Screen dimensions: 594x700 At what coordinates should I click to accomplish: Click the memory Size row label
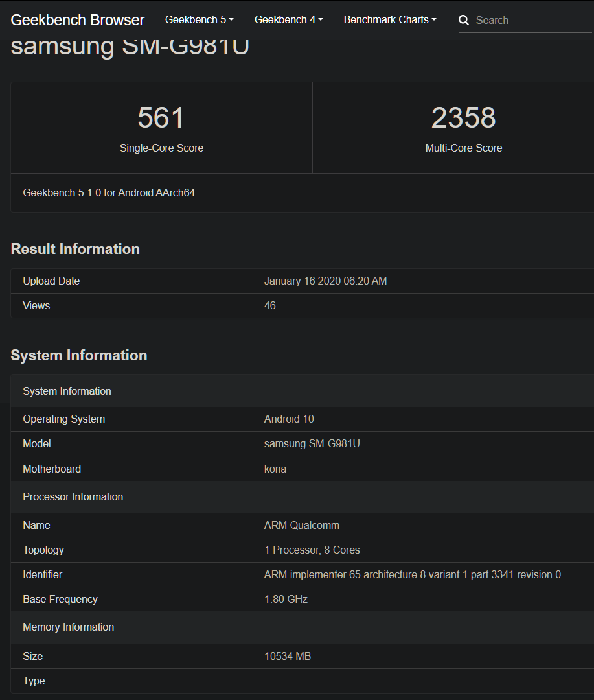pyautogui.click(x=32, y=656)
